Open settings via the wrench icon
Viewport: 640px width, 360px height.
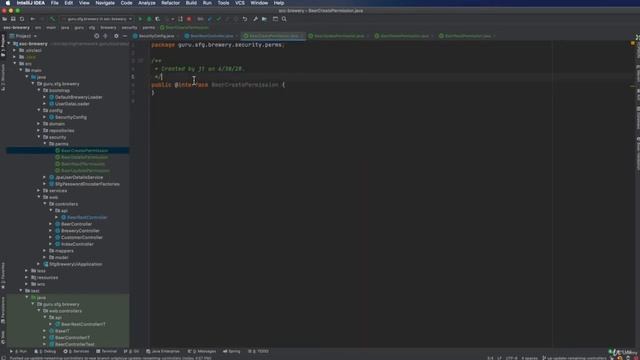pos(255,19)
